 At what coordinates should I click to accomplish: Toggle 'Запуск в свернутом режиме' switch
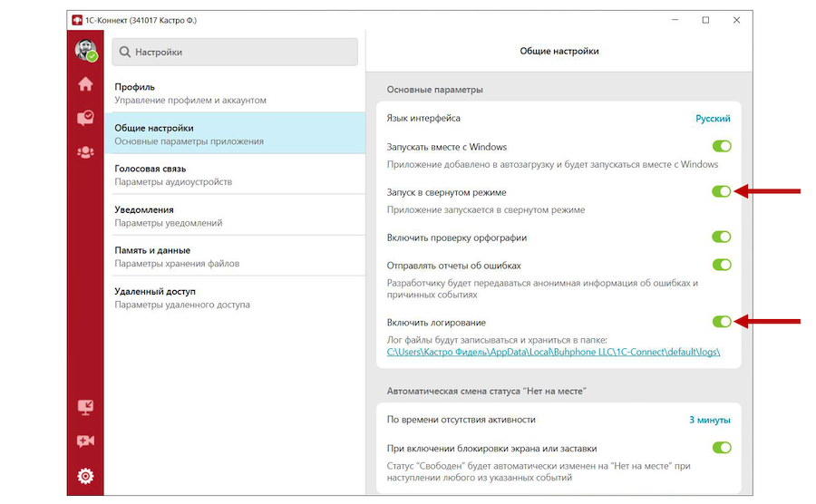(x=721, y=191)
